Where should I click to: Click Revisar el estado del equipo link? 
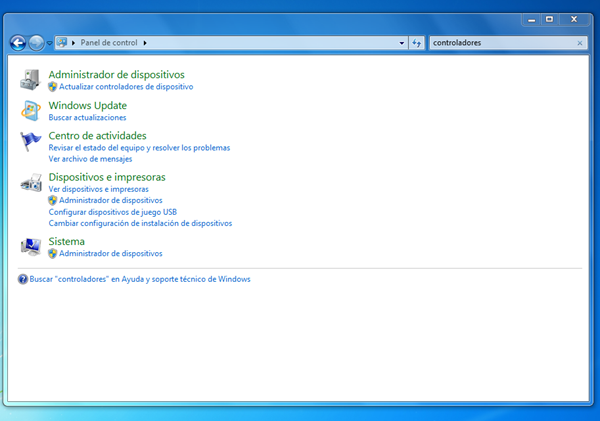(x=139, y=148)
